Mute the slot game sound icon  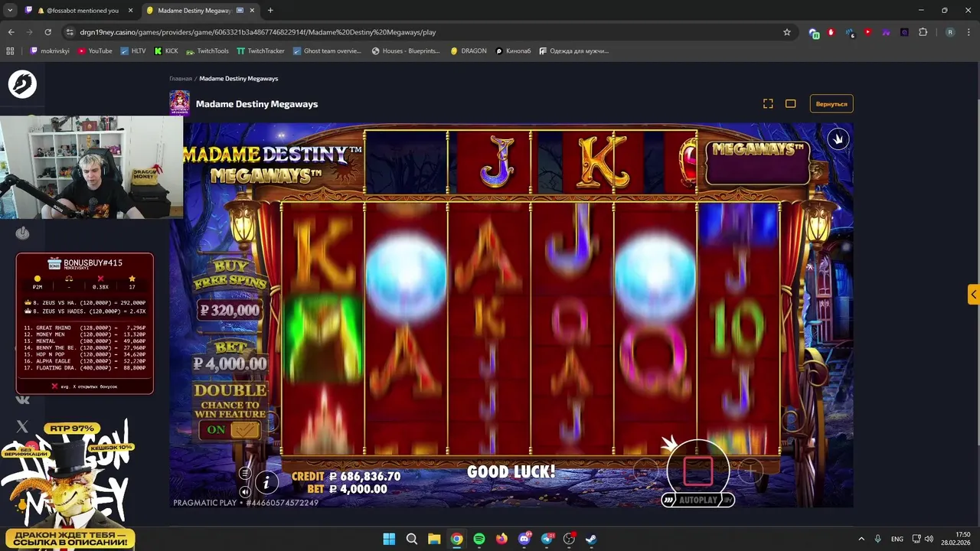[245, 491]
